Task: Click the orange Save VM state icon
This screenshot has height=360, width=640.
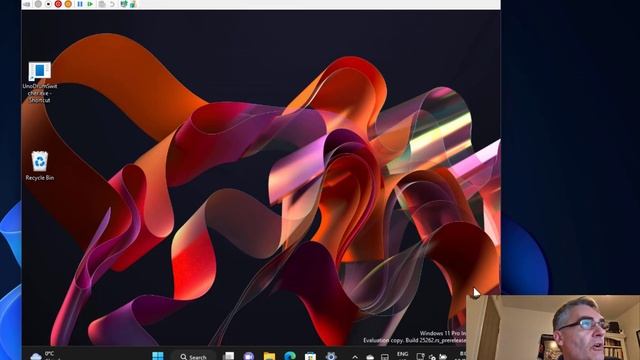Action: click(x=68, y=4)
